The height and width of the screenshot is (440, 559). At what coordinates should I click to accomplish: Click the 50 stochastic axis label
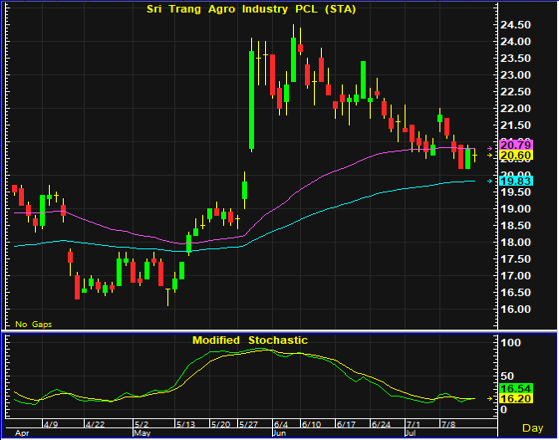(x=507, y=376)
